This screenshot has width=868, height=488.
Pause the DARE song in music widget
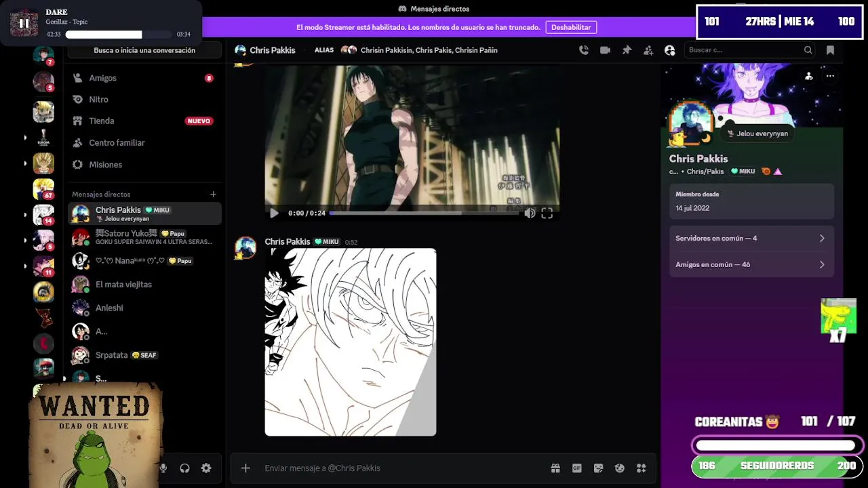click(x=24, y=23)
